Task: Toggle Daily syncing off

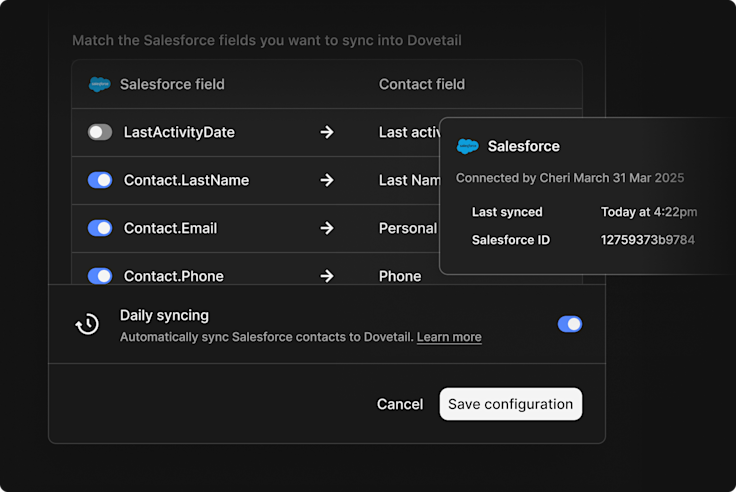Action: pyautogui.click(x=570, y=324)
